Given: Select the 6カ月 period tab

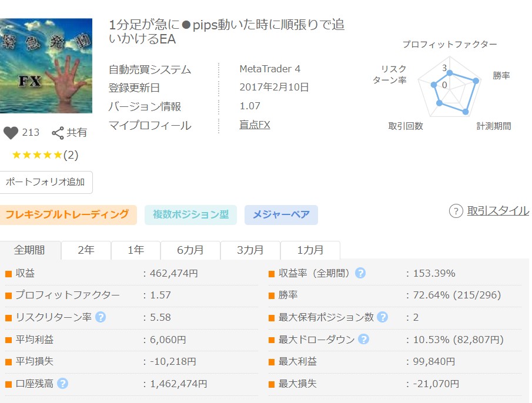Looking at the screenshot, I should 190,250.
